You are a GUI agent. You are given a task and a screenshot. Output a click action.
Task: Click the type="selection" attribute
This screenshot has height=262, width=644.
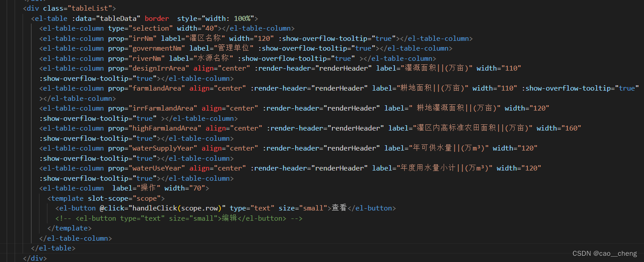[141, 28]
